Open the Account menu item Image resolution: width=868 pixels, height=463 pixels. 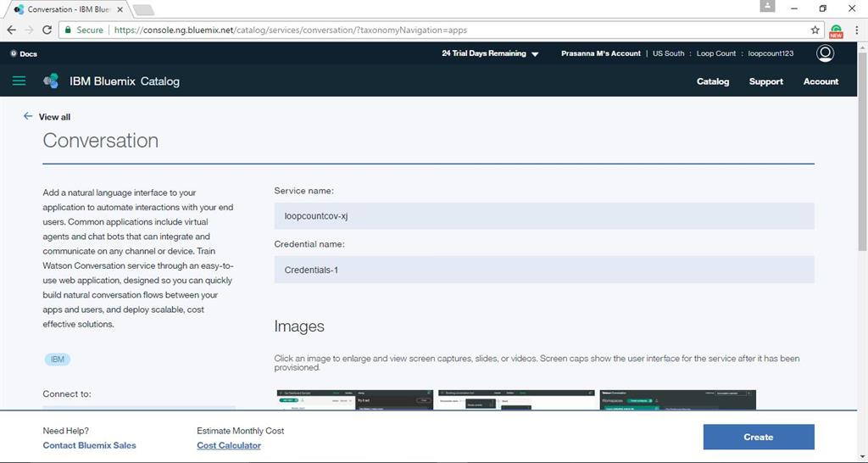[821, 81]
